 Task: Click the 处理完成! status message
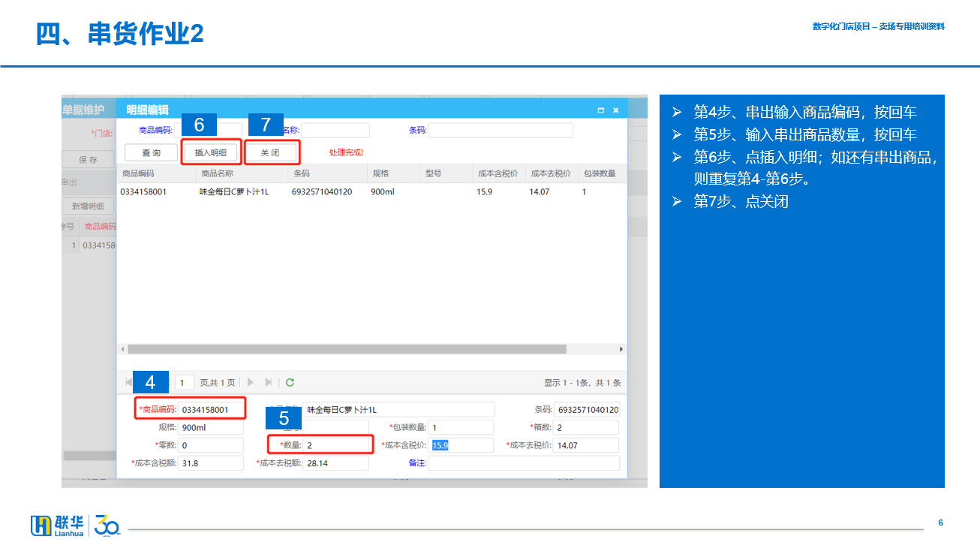point(346,152)
